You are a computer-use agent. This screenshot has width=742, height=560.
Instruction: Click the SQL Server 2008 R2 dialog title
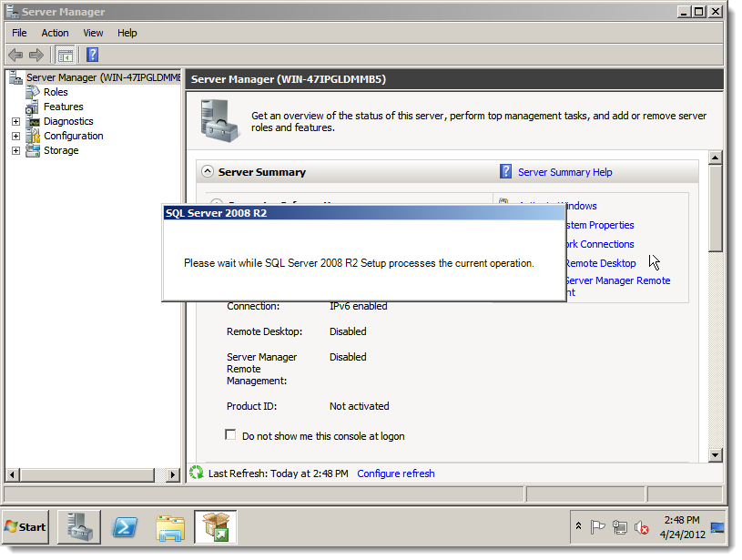217,213
